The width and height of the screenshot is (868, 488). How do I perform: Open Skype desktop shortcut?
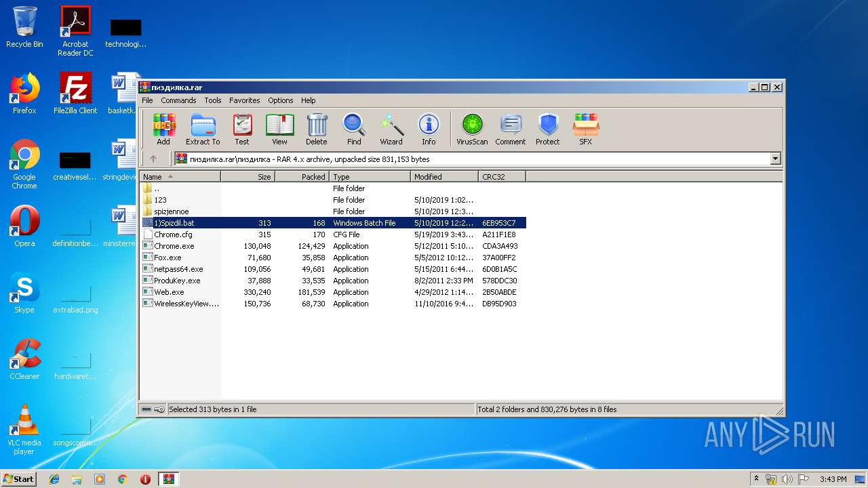24,293
